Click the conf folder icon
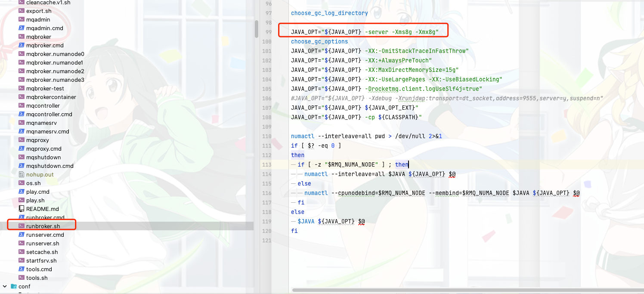Screen dimensions: 644x294 (13, 286)
